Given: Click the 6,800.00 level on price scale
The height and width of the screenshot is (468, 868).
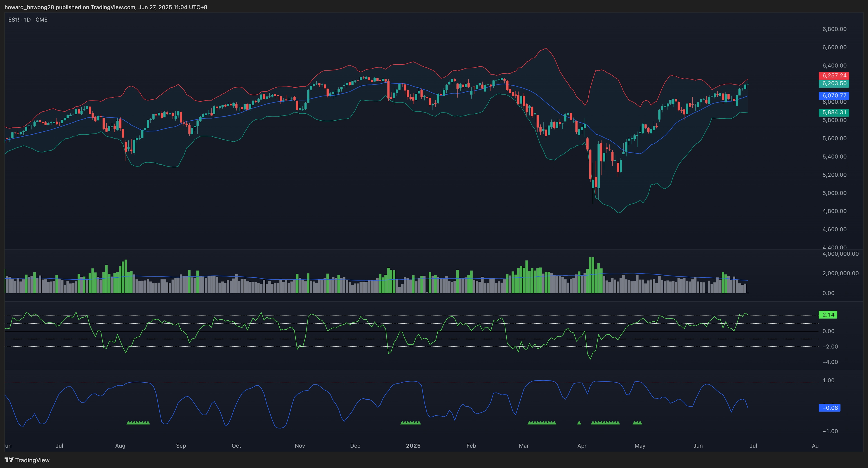Looking at the screenshot, I should click(x=834, y=29).
